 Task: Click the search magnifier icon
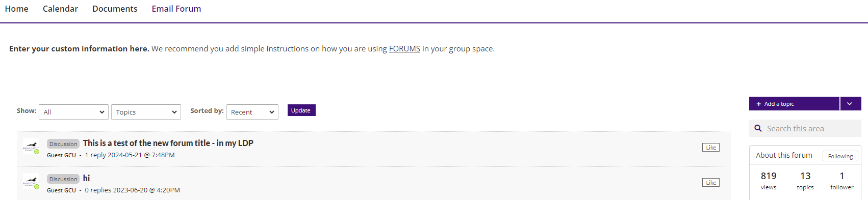[x=758, y=129]
